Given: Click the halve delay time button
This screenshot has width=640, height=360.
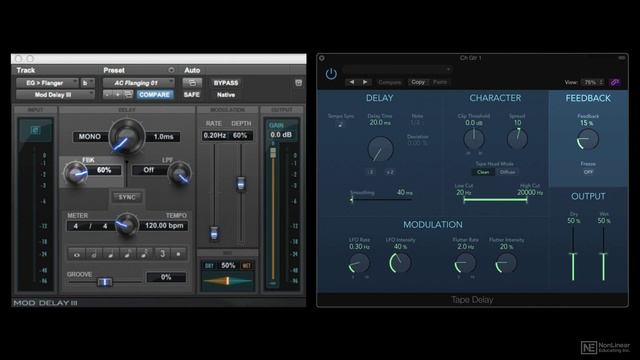Looking at the screenshot, I should [x=371, y=172].
